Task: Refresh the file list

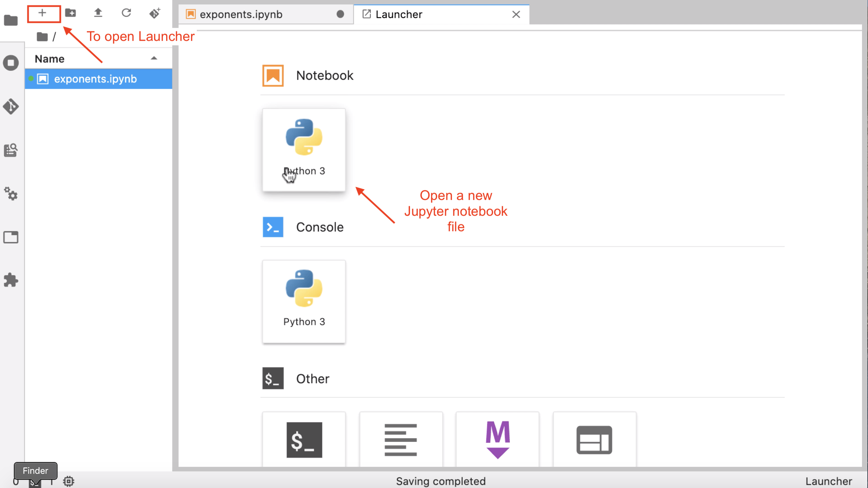Action: [x=126, y=14]
